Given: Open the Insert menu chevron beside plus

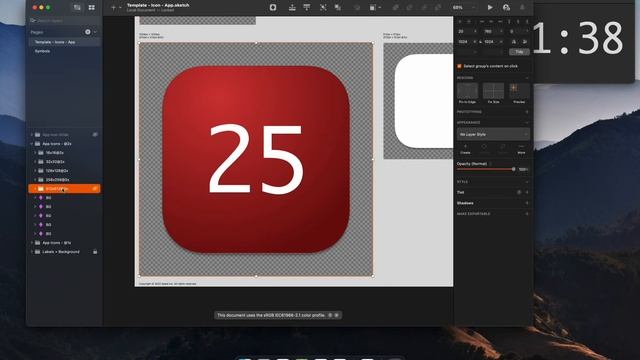Looking at the screenshot, I should point(120,7).
